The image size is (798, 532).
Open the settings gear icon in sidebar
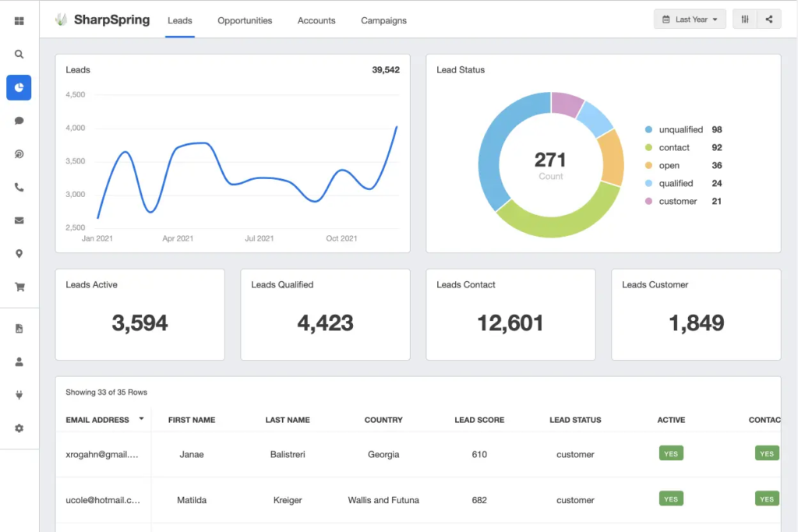19,428
